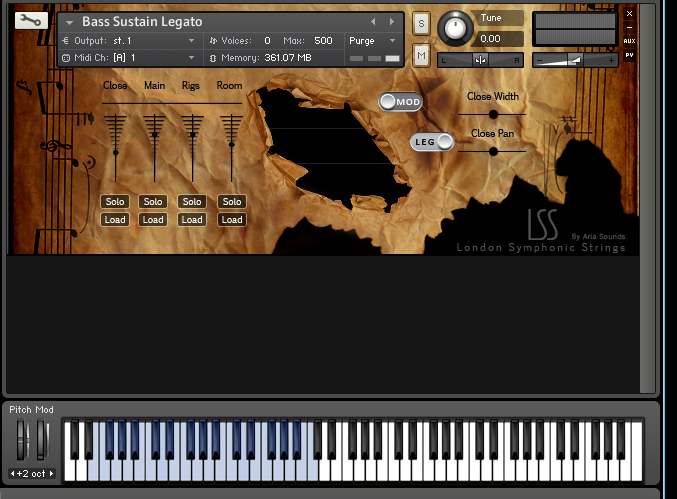677x499 pixels.
Task: Load the Rigs microphone samples
Action: click(x=192, y=220)
